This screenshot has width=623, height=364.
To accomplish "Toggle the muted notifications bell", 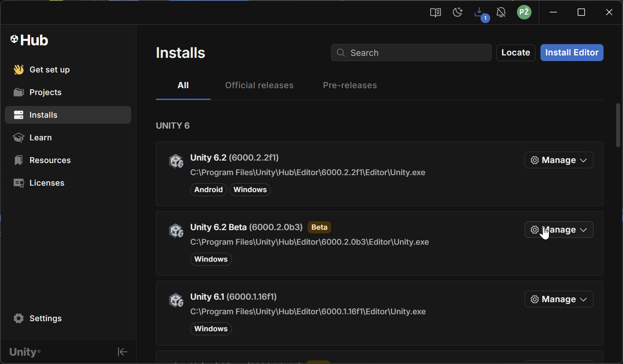I will [501, 13].
